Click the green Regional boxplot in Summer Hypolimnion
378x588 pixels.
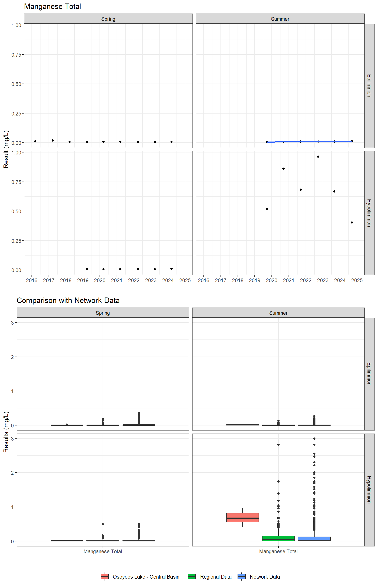278,538
